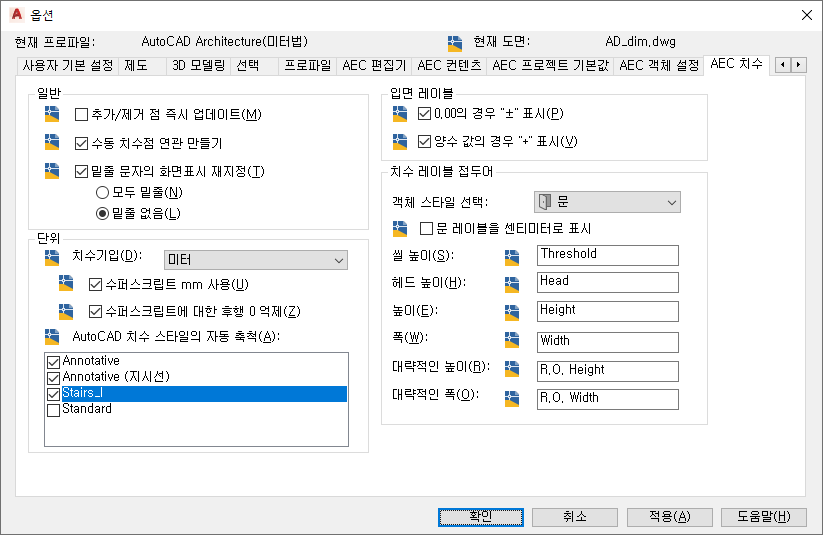Click drawing icon beside 수동 치수점 연관 만들기
The height and width of the screenshot is (535, 823).
pyautogui.click(x=52, y=142)
